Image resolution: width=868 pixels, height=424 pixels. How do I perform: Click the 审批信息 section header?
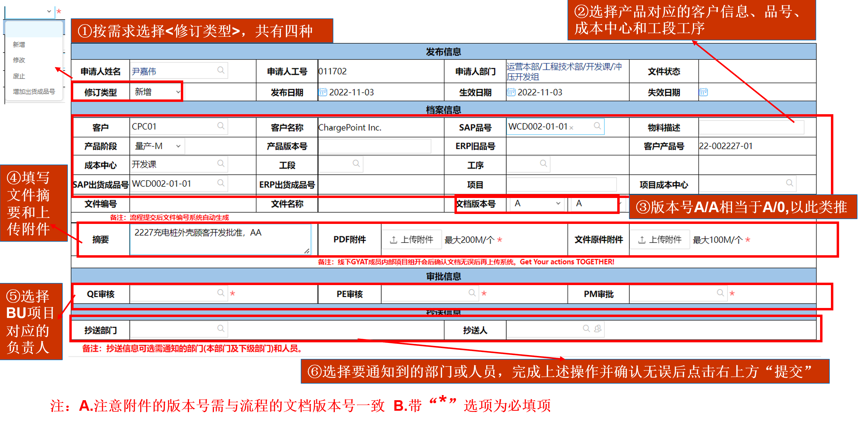coord(443,276)
